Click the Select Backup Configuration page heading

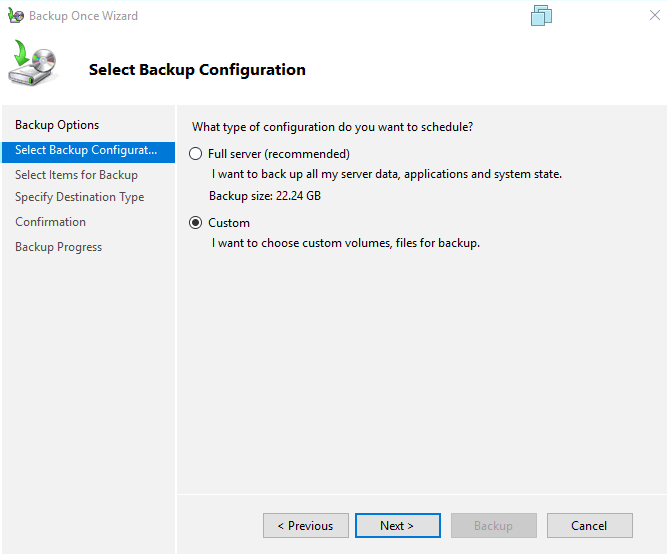click(197, 70)
